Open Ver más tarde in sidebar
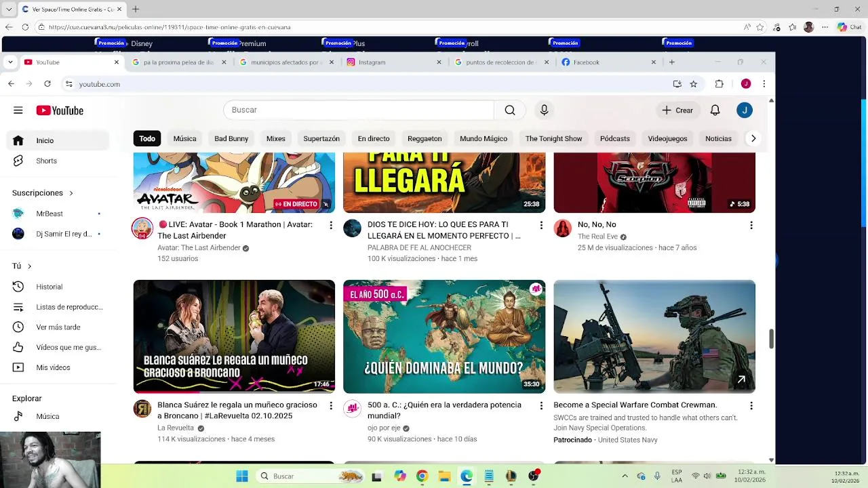The height and width of the screenshot is (488, 868). 58,327
